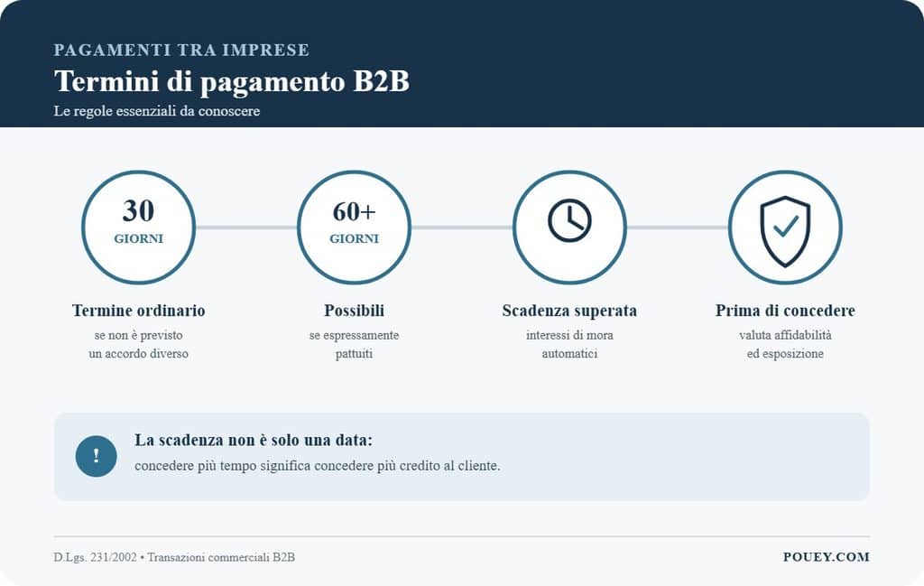Click the 'Scadenza superata' heading

(569, 311)
